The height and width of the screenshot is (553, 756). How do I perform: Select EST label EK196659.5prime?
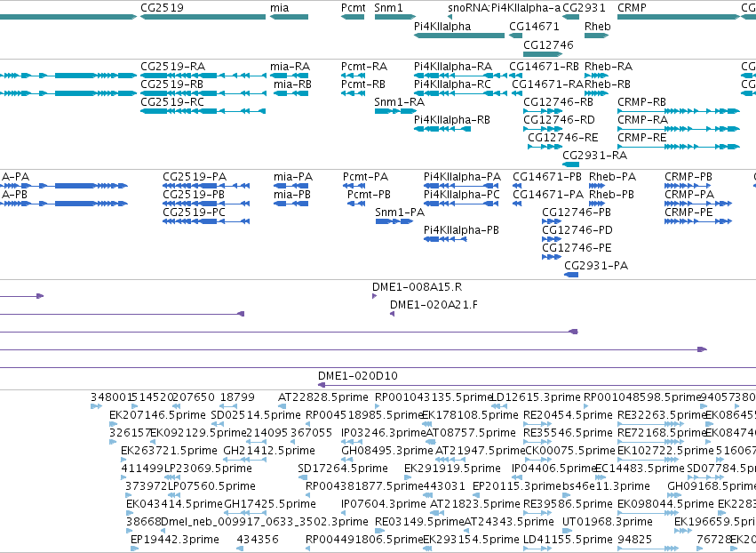click(715, 523)
